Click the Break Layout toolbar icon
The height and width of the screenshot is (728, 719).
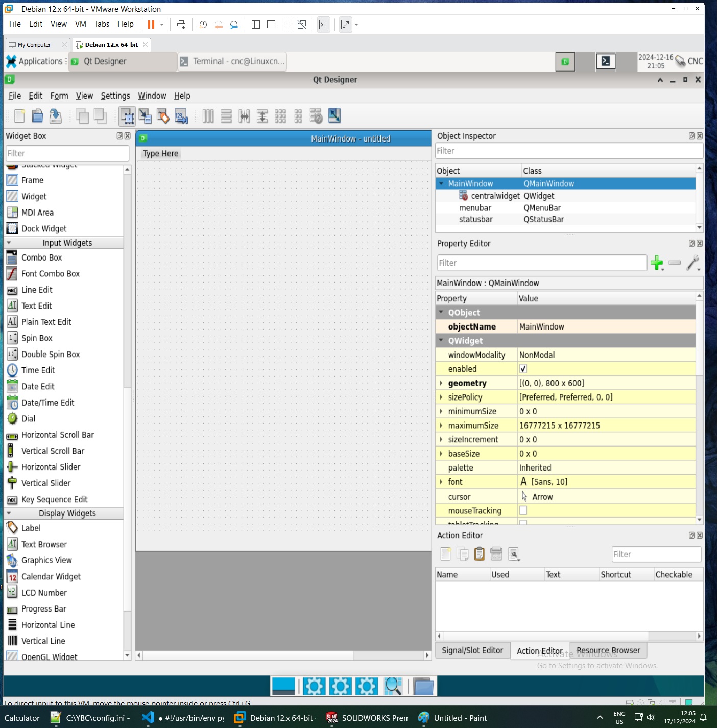point(316,116)
